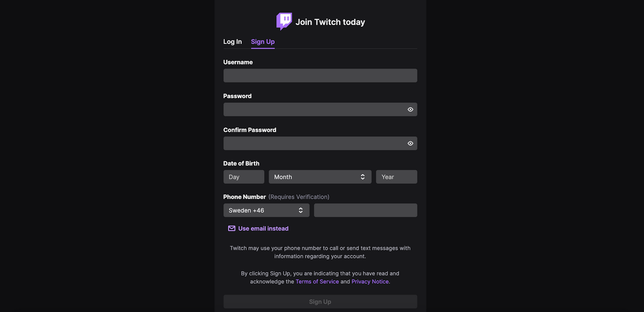
Task: Click inside the Username input field
Action: [320, 75]
